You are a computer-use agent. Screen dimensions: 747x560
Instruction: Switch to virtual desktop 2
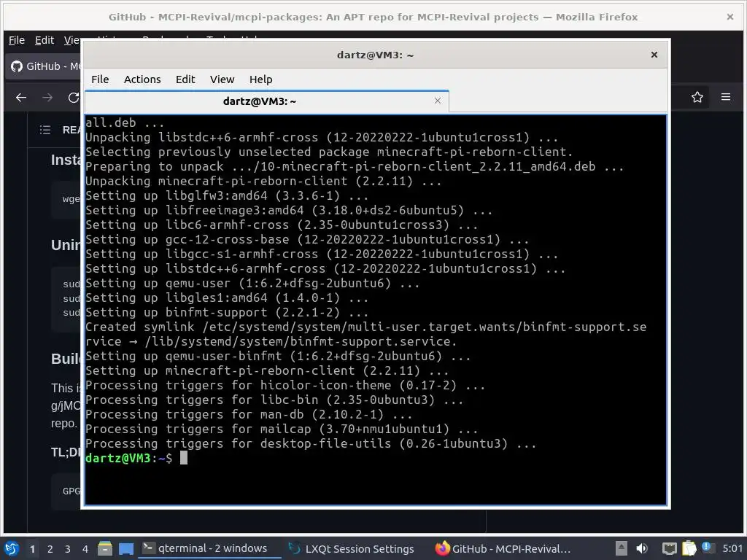[x=50, y=549]
